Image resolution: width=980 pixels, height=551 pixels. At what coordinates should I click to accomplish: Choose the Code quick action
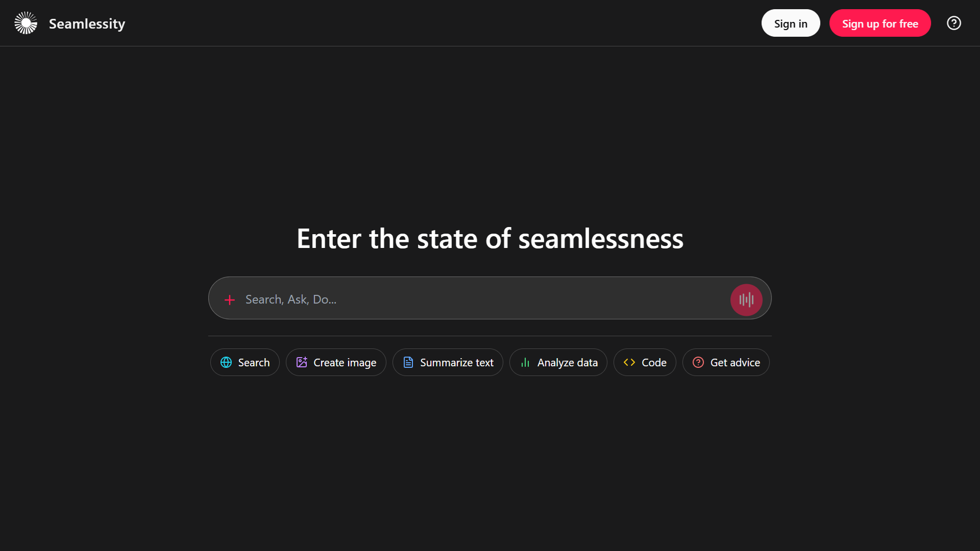coord(644,362)
